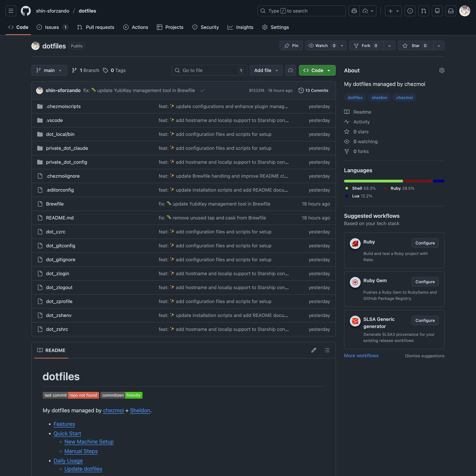Screen dimensions: 476x476
Task: Pin the dotfiles repository
Action: [291, 46]
